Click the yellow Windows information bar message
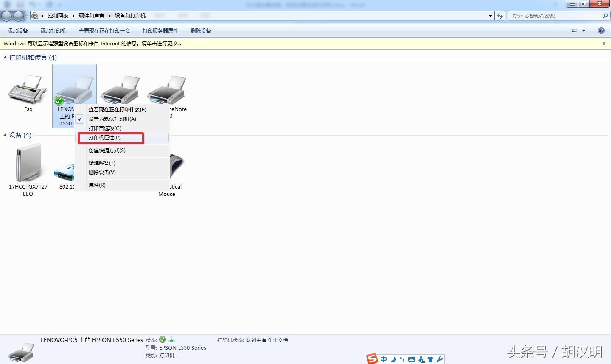 coord(92,43)
